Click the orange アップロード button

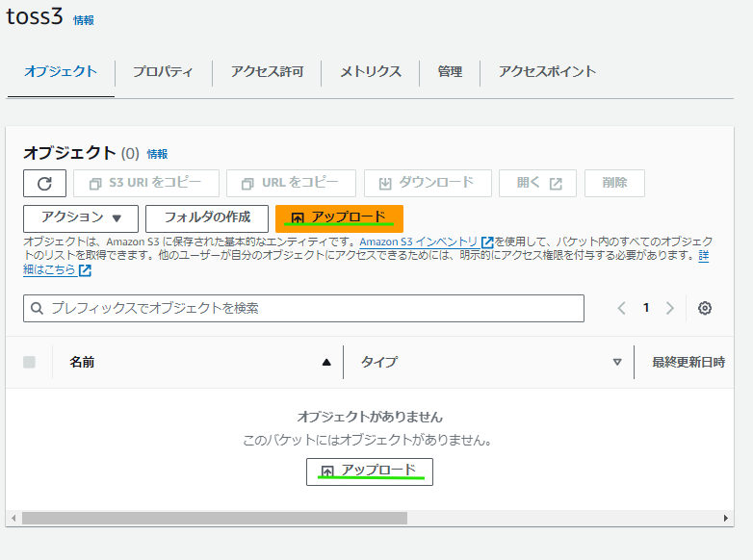click(339, 218)
